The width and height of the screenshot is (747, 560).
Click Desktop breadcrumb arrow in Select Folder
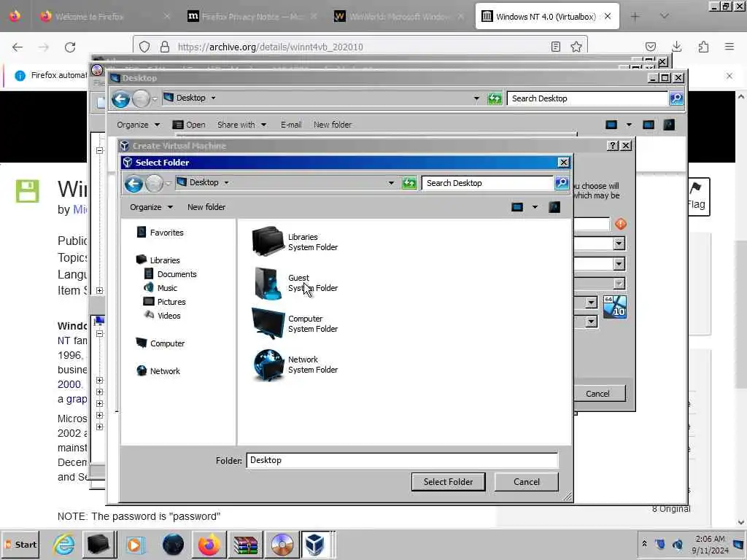coord(226,182)
